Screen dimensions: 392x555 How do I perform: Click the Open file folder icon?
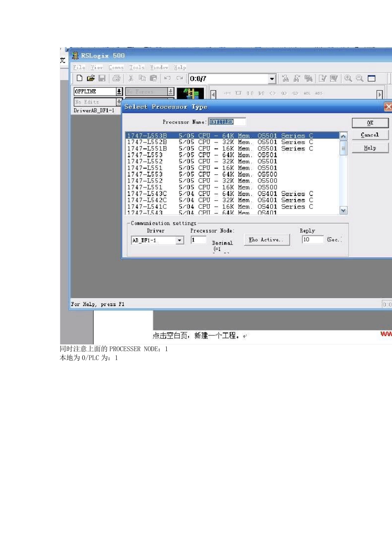click(91, 78)
